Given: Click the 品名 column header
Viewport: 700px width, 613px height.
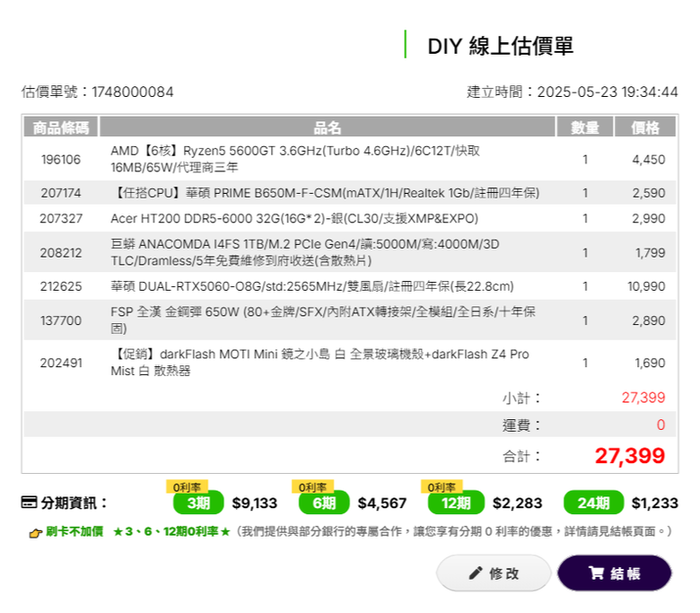Looking at the screenshot, I should pyautogui.click(x=328, y=127).
